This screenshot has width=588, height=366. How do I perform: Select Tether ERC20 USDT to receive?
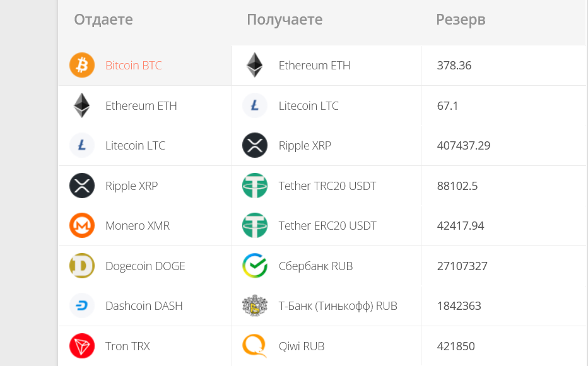point(327,225)
